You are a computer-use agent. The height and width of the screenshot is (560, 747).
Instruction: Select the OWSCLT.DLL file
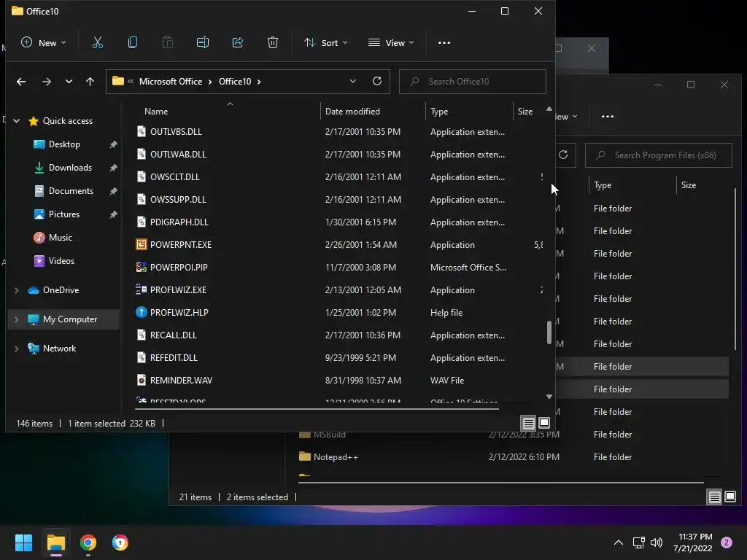pyautogui.click(x=175, y=176)
